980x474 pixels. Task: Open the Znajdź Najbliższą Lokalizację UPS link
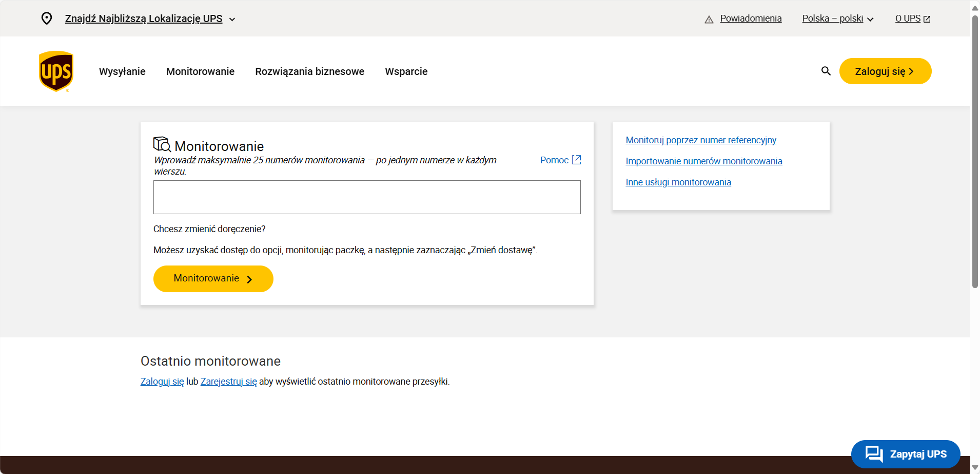tap(144, 18)
